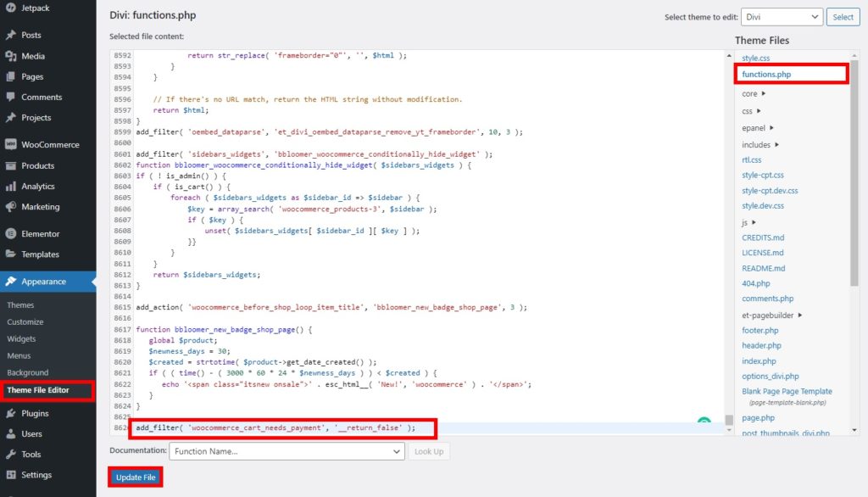Image resolution: width=868 pixels, height=497 pixels.
Task: Click the green Grammarly icon in editor
Action: coord(704,421)
